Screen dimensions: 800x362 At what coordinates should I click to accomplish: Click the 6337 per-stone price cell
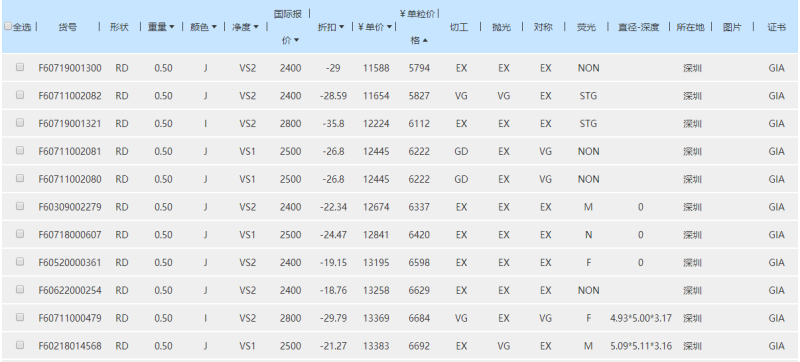[419, 207]
